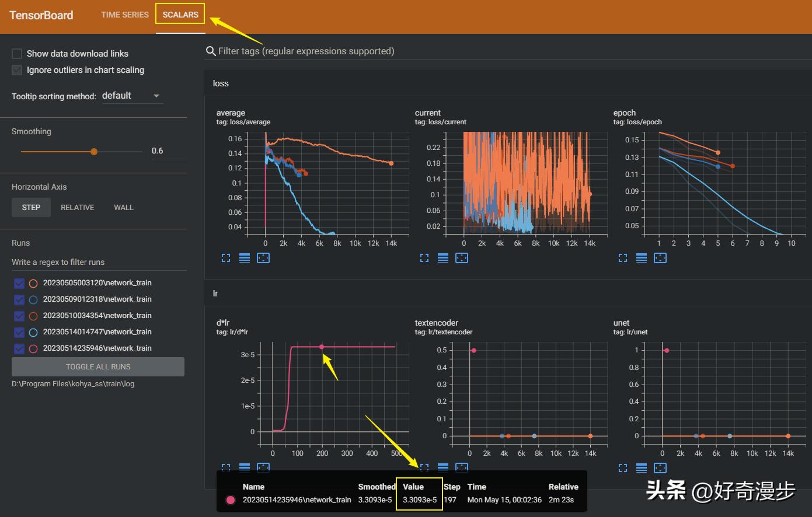Open the SCALARS tab

180,15
